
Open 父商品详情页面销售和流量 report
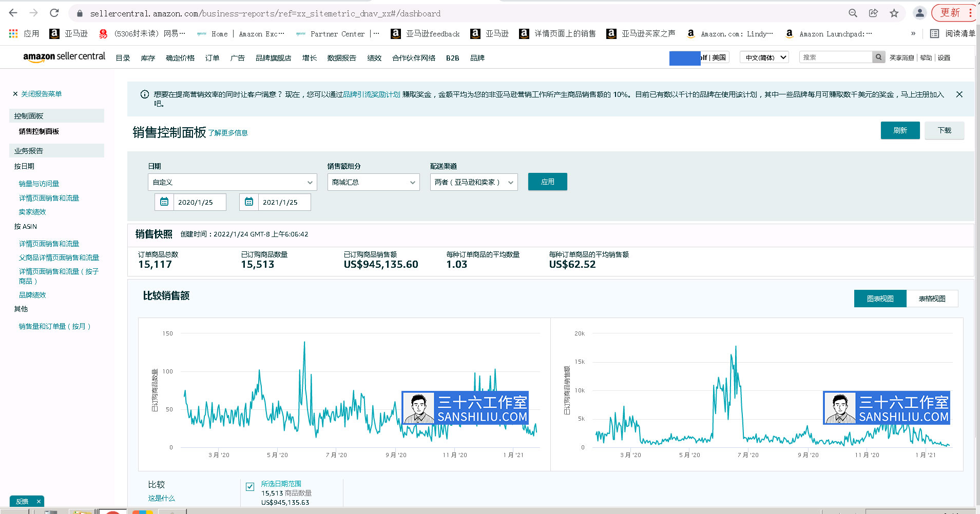(x=59, y=258)
